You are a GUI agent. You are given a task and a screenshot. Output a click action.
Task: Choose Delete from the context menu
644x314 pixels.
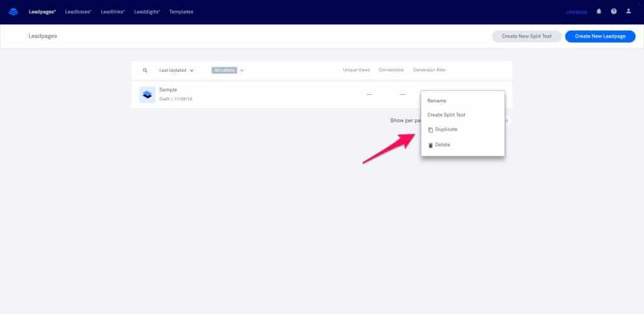(442, 144)
